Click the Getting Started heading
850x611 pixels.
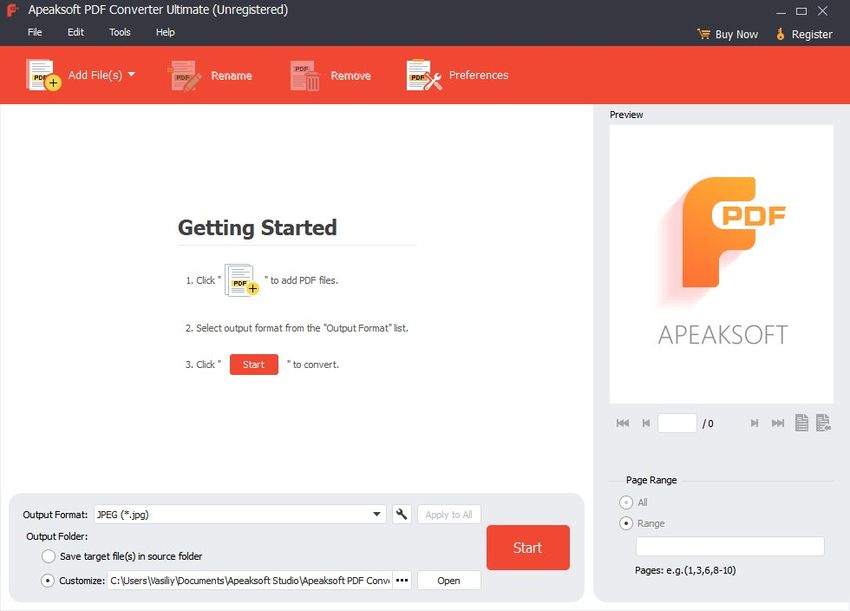[x=257, y=228]
